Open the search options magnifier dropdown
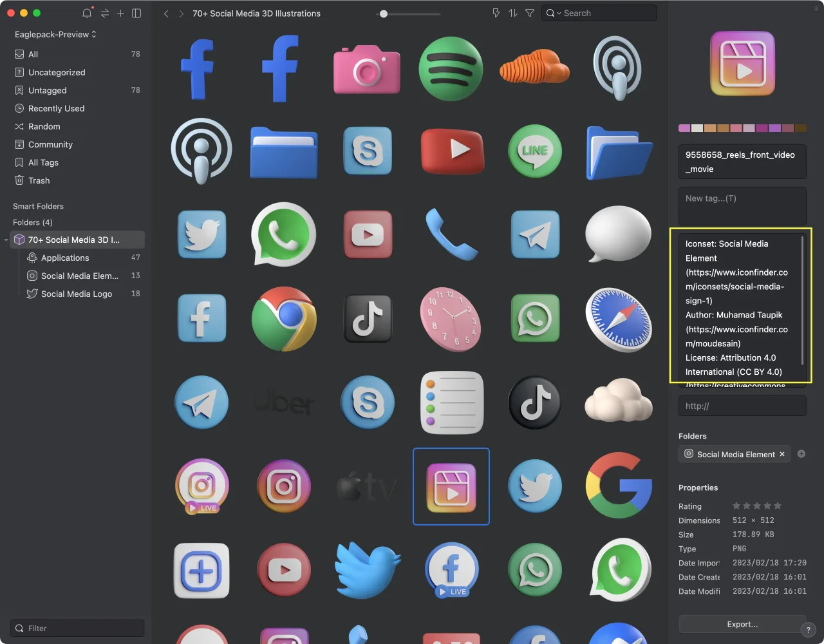This screenshot has height=644, width=824. [554, 13]
